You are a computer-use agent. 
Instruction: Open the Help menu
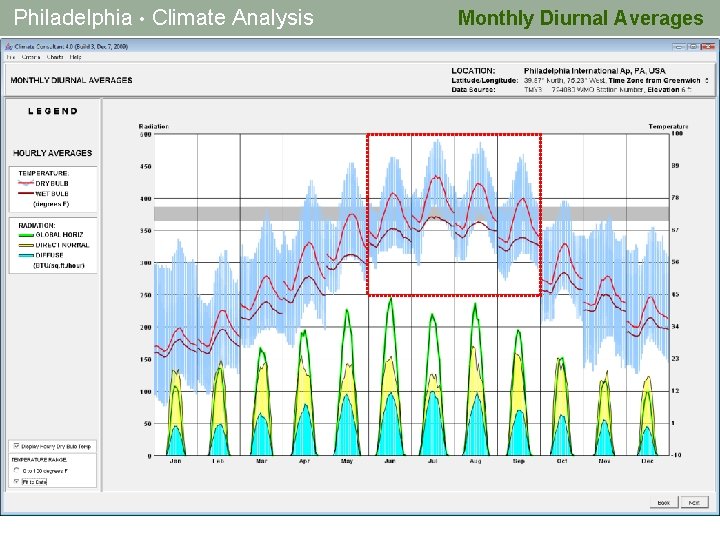point(76,57)
